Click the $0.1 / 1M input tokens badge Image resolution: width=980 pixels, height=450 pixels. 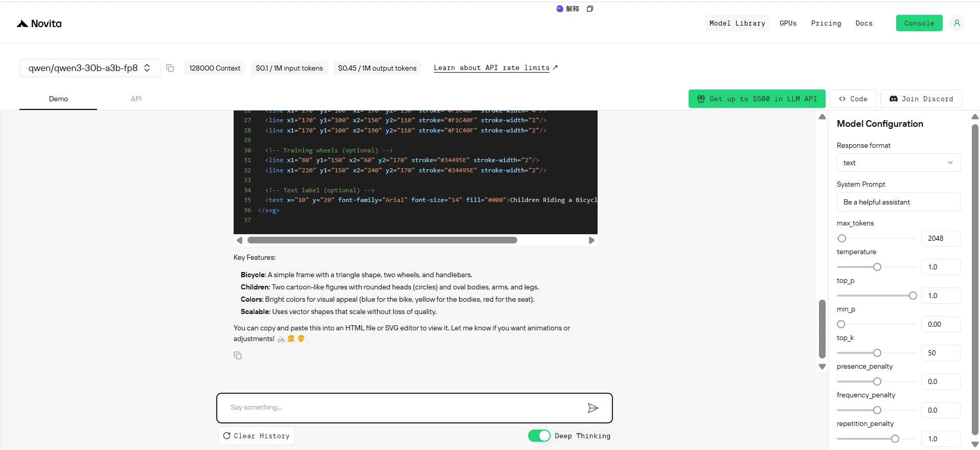coord(289,68)
